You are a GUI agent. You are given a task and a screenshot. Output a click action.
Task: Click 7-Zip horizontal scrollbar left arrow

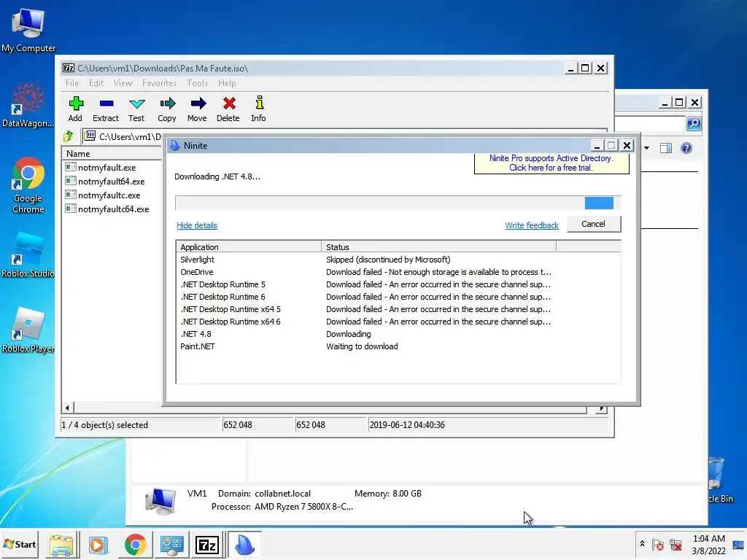pyautogui.click(x=67, y=408)
